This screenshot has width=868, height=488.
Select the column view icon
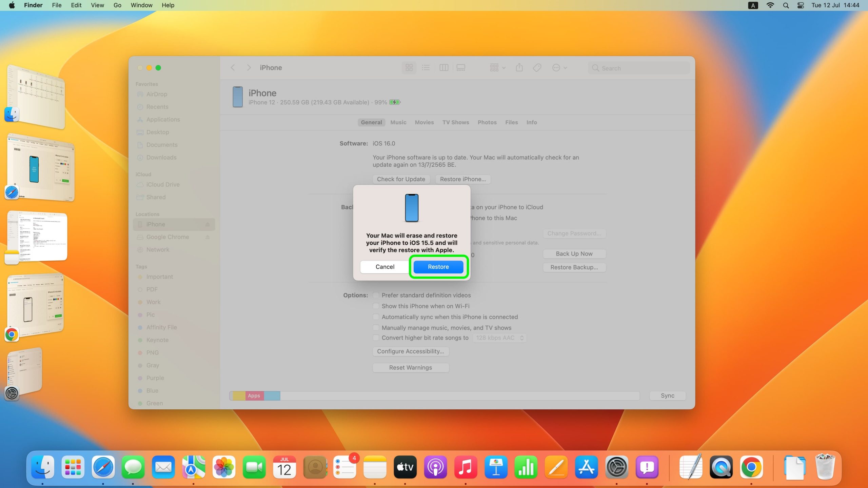coord(443,68)
